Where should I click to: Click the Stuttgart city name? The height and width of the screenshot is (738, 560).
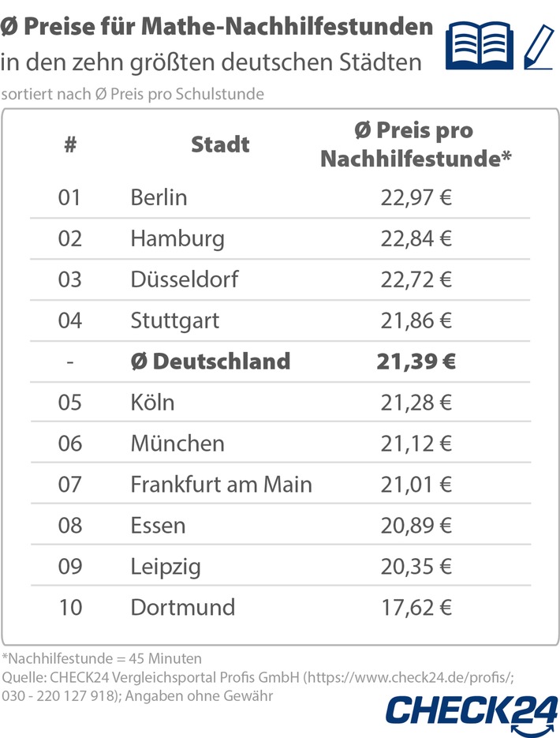pyautogui.click(x=174, y=320)
